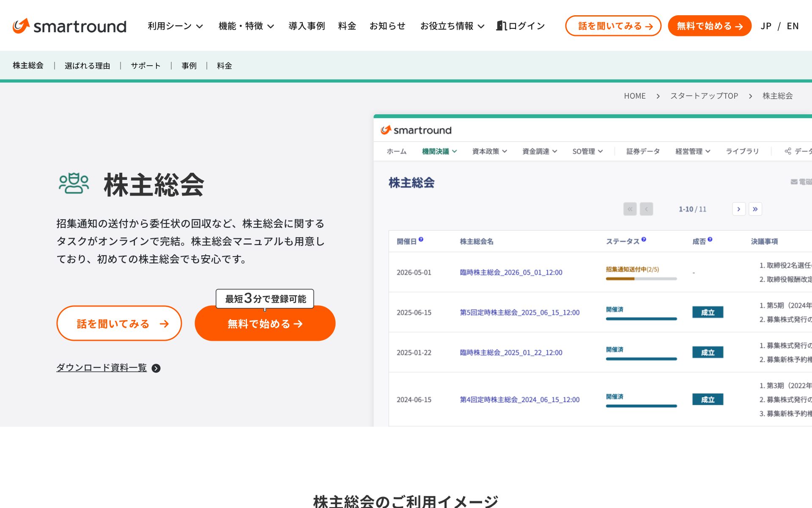Select 料金 sub-navigation tab
The image size is (812, 508).
pos(225,66)
